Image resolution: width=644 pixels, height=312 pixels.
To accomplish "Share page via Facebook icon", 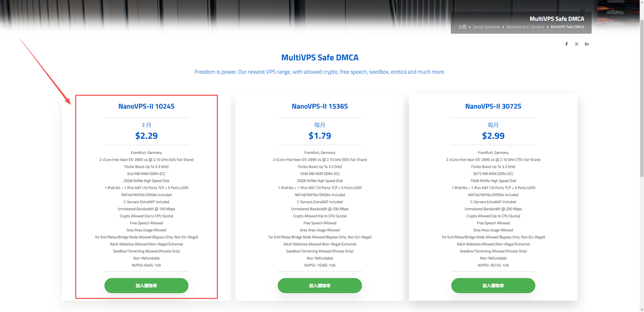I will coord(567,44).
